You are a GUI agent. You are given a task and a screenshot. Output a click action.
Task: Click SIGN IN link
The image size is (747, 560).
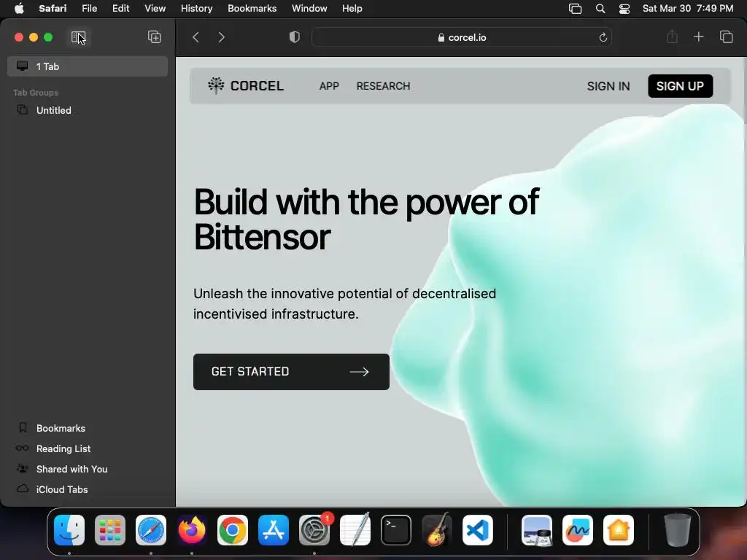point(608,86)
